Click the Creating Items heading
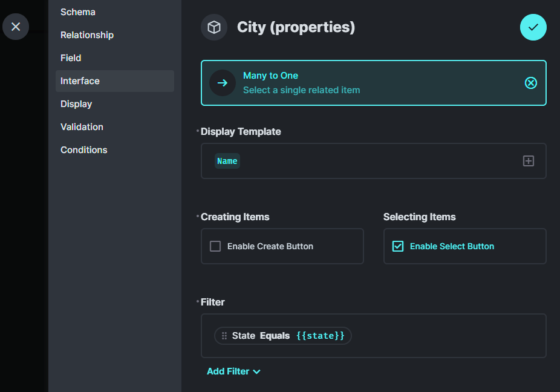Viewport: 560px width, 392px height. pos(235,217)
